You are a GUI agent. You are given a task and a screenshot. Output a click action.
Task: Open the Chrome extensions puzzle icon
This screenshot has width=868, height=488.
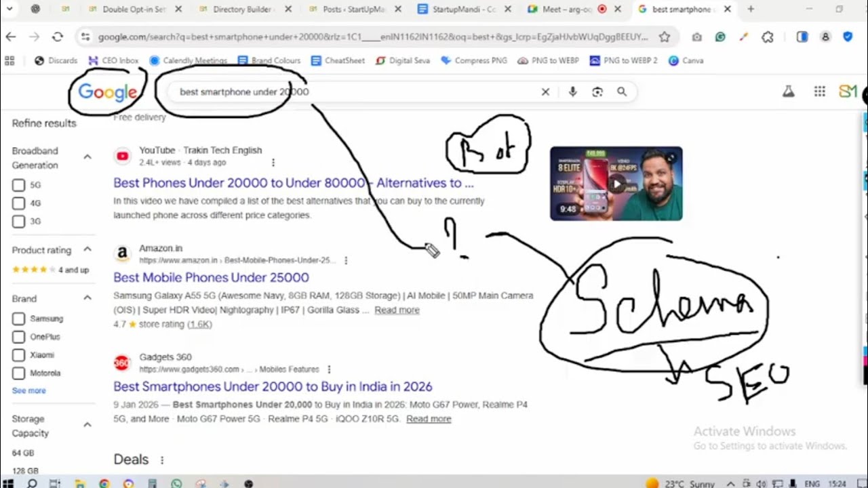pyautogui.click(x=768, y=37)
